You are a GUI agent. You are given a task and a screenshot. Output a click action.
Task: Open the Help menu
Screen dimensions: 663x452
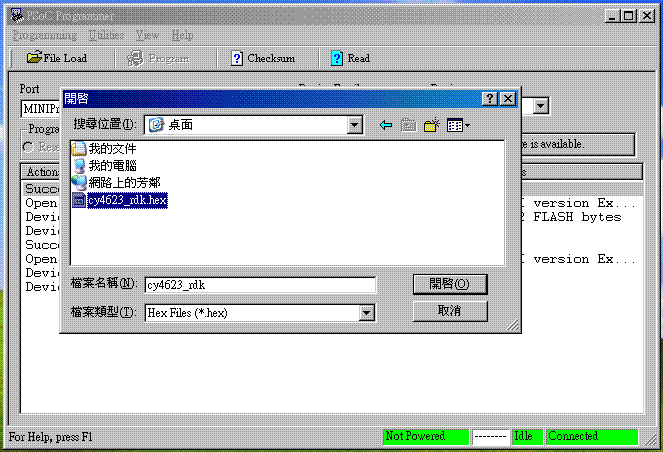point(182,35)
